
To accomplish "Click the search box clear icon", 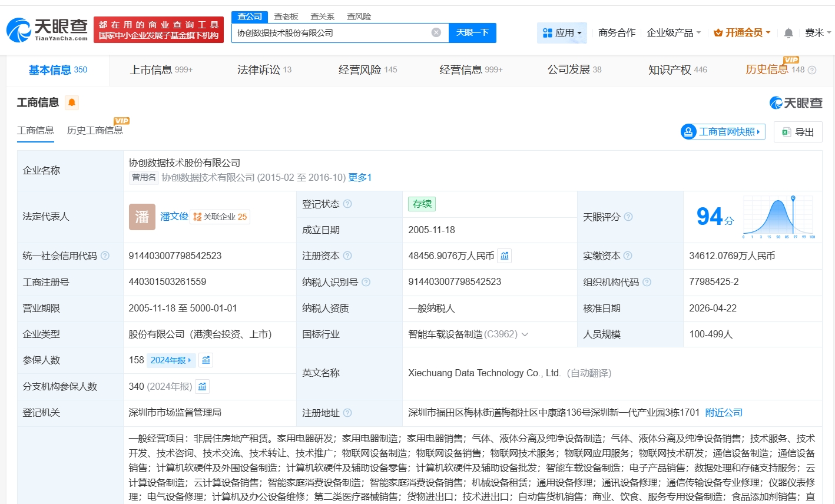I will pos(436,32).
